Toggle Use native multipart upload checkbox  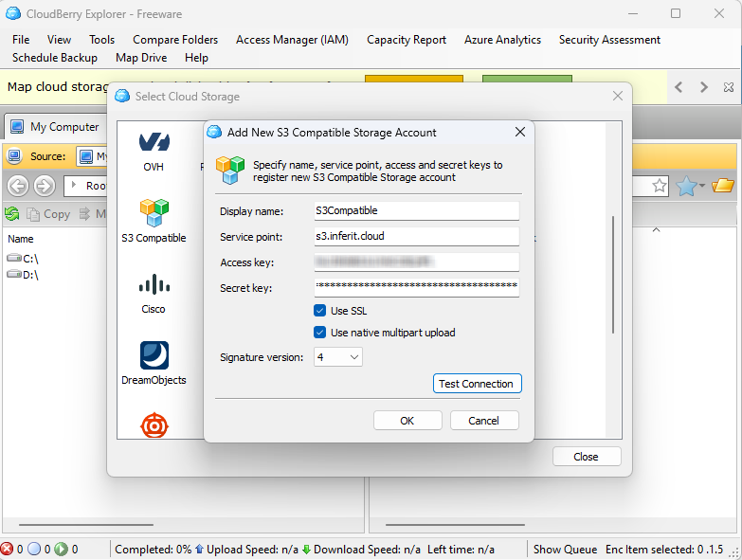[x=320, y=333]
